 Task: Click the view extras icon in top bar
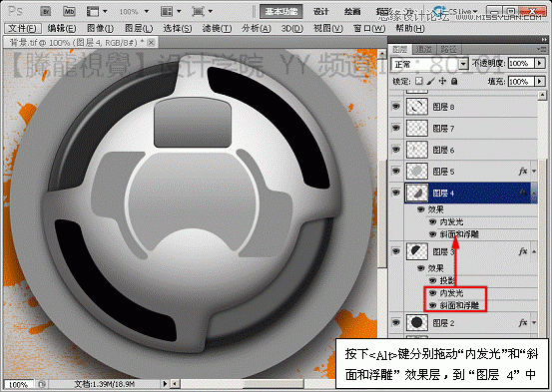(97, 11)
